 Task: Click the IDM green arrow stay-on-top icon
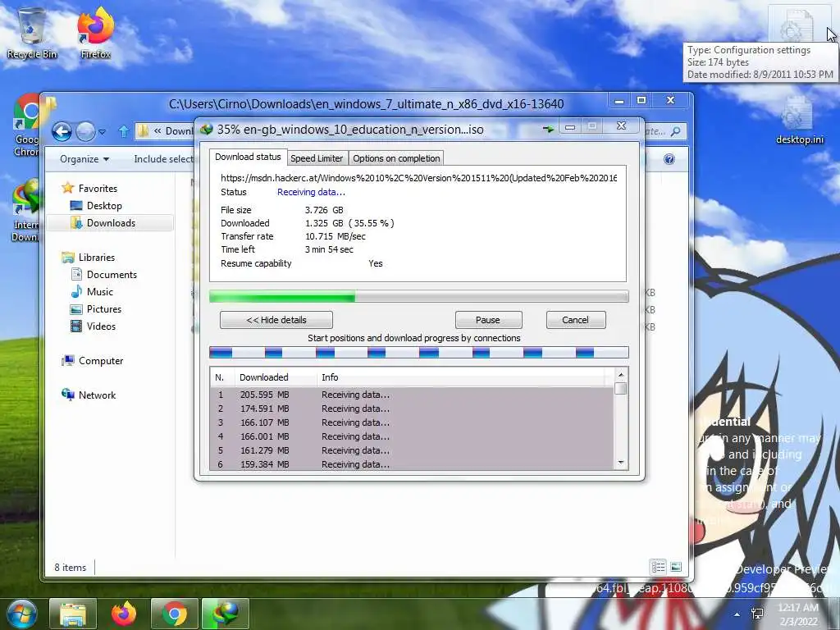[x=548, y=129]
